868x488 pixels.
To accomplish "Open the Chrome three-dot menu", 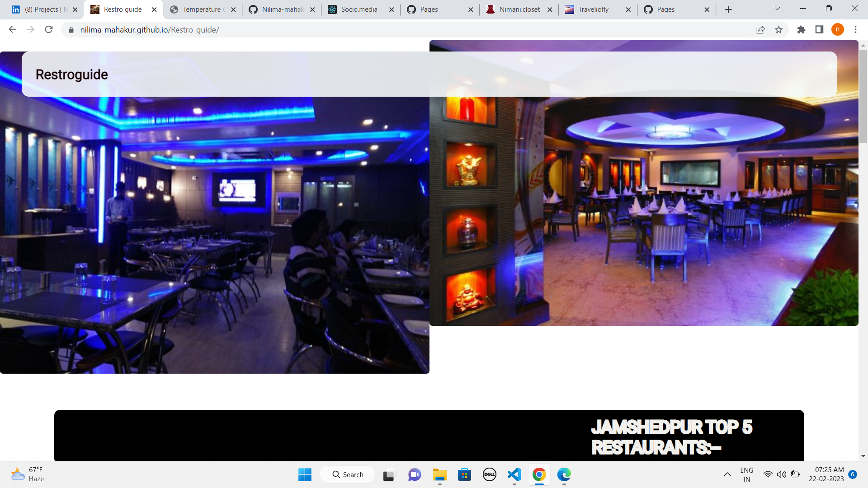I will point(855,29).
